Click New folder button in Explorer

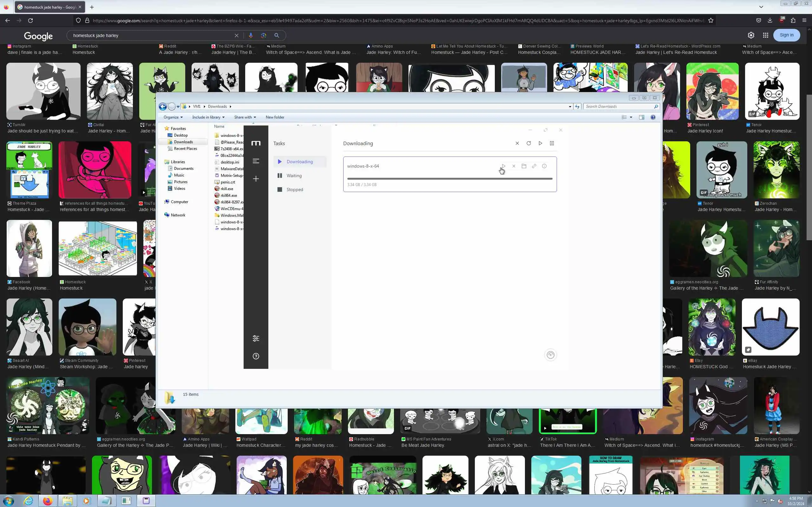275,117
